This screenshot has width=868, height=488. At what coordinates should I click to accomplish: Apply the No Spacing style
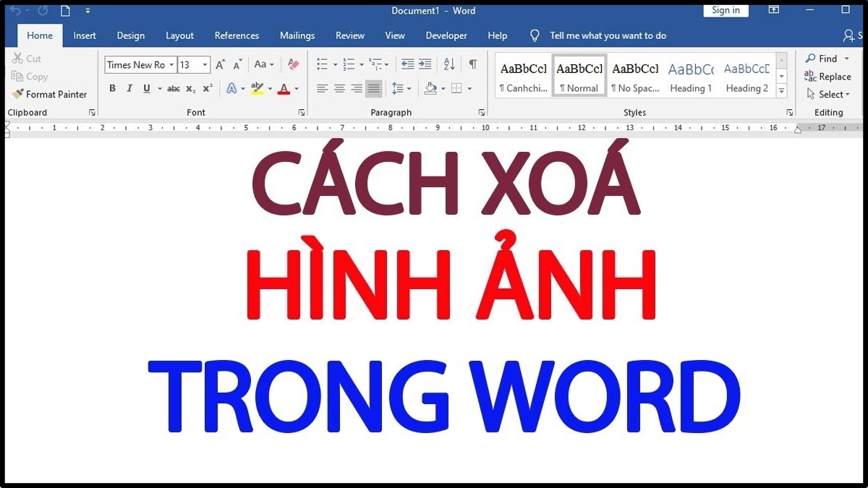(x=635, y=76)
